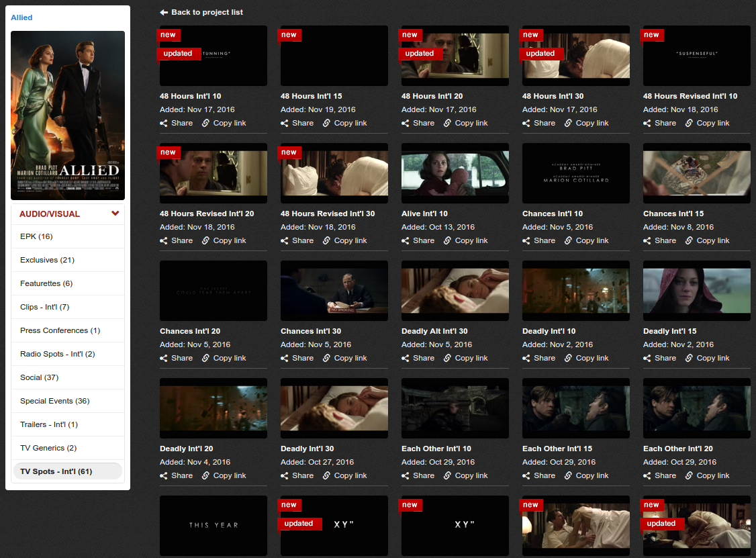Select Radio Spots - Int'l (2)
The width and height of the screenshot is (756, 558).
[x=68, y=354]
